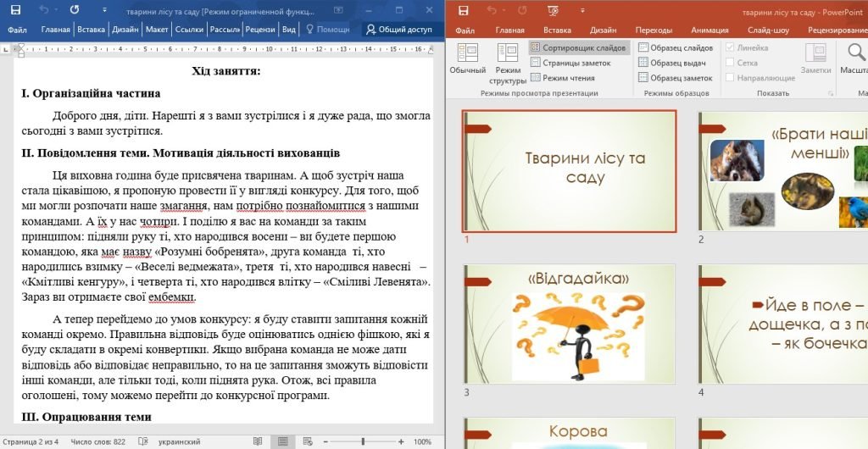Click 'украинский' language in status bar

(179, 442)
